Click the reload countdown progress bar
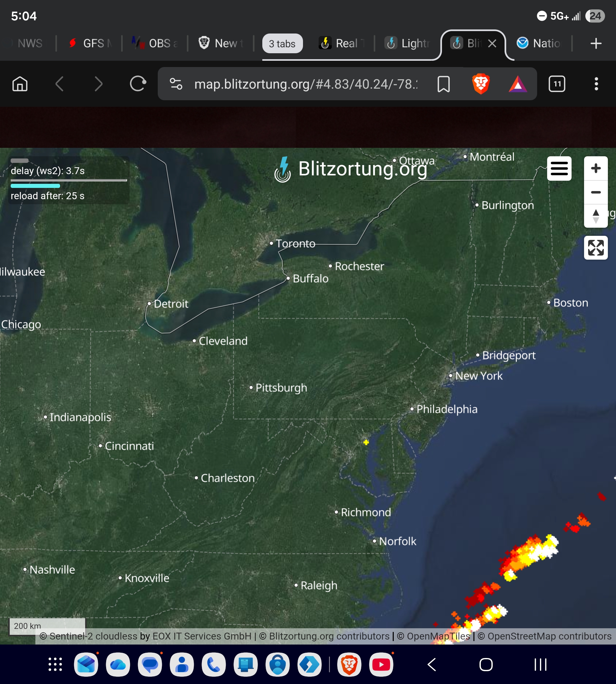The width and height of the screenshot is (616, 684). tap(35, 185)
